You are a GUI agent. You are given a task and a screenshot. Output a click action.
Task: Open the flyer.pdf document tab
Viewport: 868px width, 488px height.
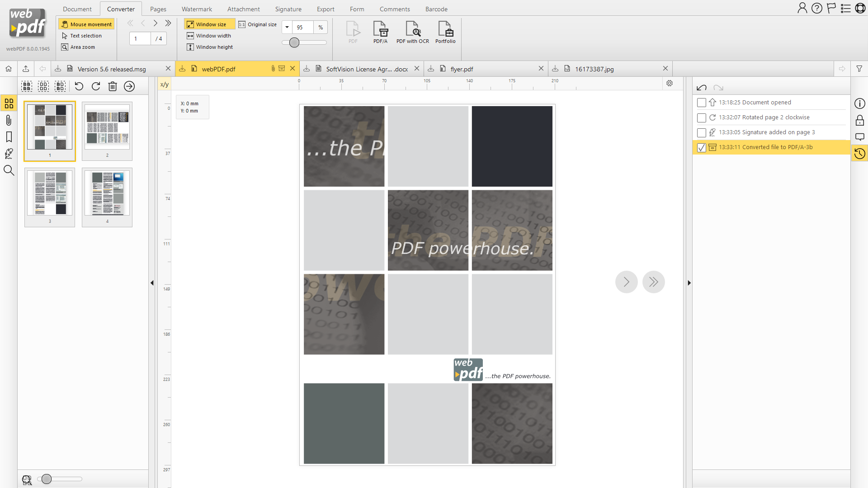pos(462,69)
